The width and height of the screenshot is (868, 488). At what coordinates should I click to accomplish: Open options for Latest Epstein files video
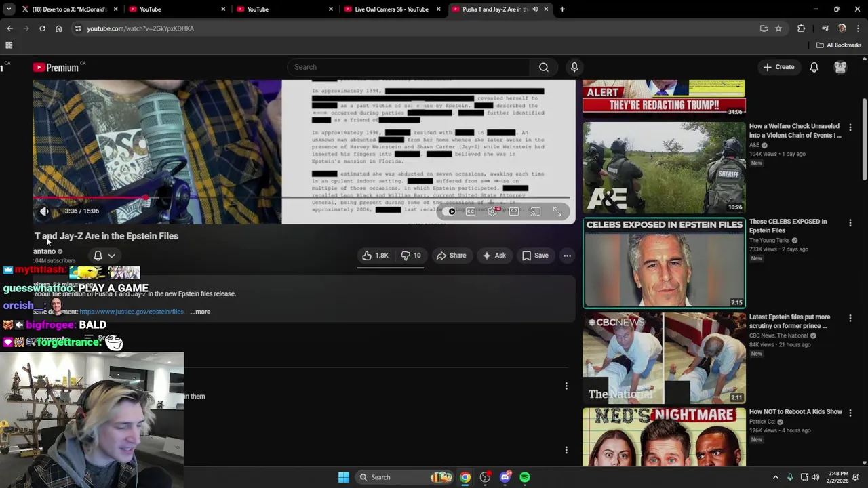click(850, 318)
